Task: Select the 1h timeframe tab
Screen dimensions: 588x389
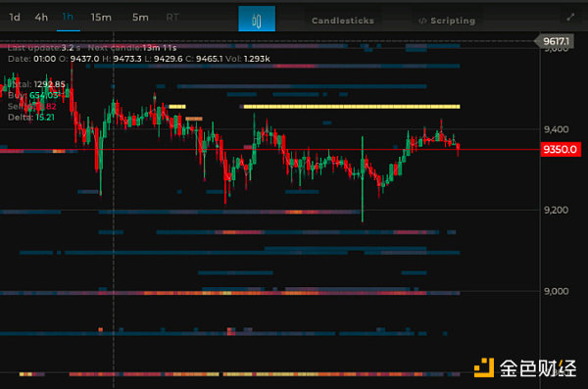Action: click(68, 17)
